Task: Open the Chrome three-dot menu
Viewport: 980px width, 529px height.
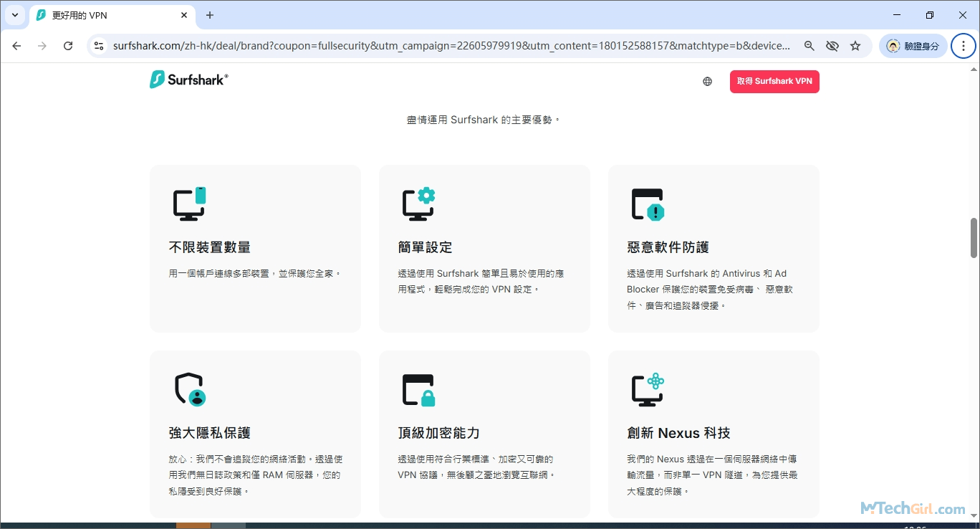Action: coord(964,46)
